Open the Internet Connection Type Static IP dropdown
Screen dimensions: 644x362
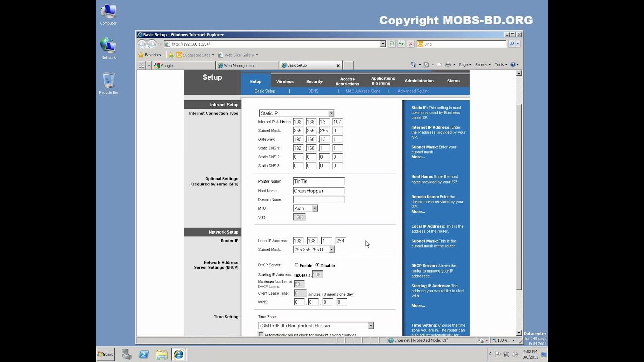tap(296, 113)
